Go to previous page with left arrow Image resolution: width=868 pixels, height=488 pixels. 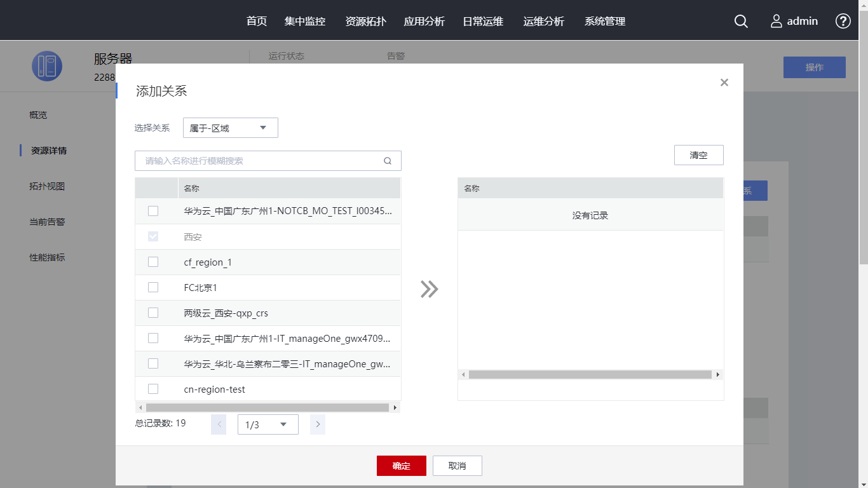(x=219, y=424)
